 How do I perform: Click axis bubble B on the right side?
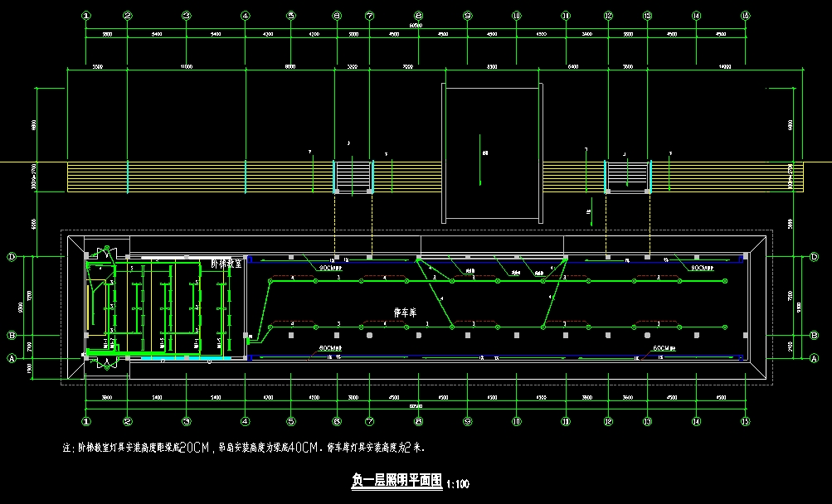814,336
